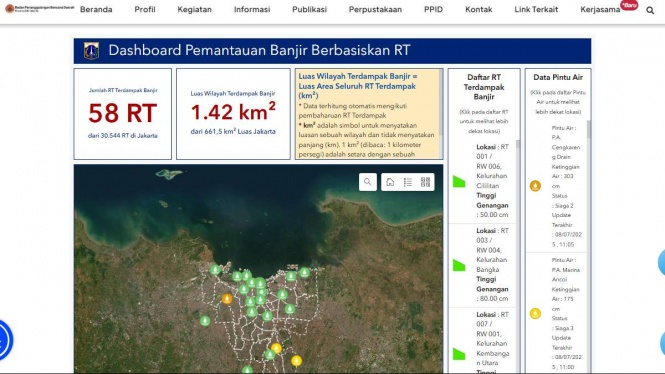This screenshot has height=374, width=665.
Task: Open the Profil menu
Action: point(145,9)
